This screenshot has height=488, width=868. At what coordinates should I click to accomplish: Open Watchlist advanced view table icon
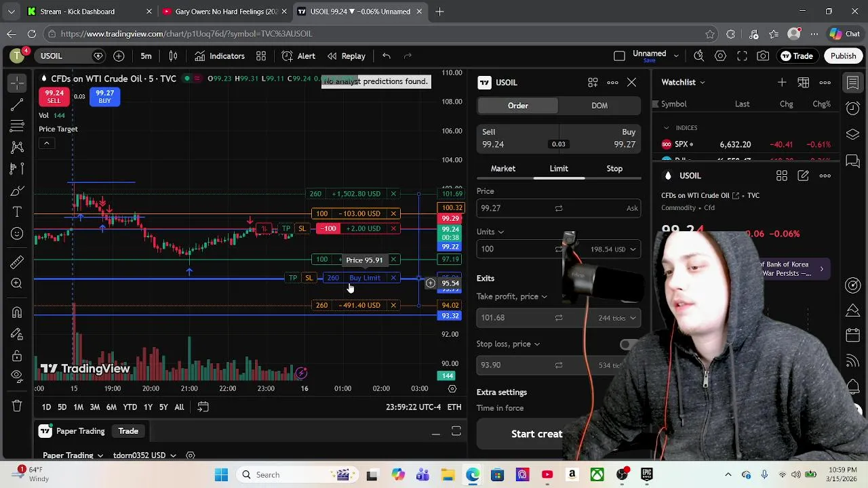click(x=804, y=83)
